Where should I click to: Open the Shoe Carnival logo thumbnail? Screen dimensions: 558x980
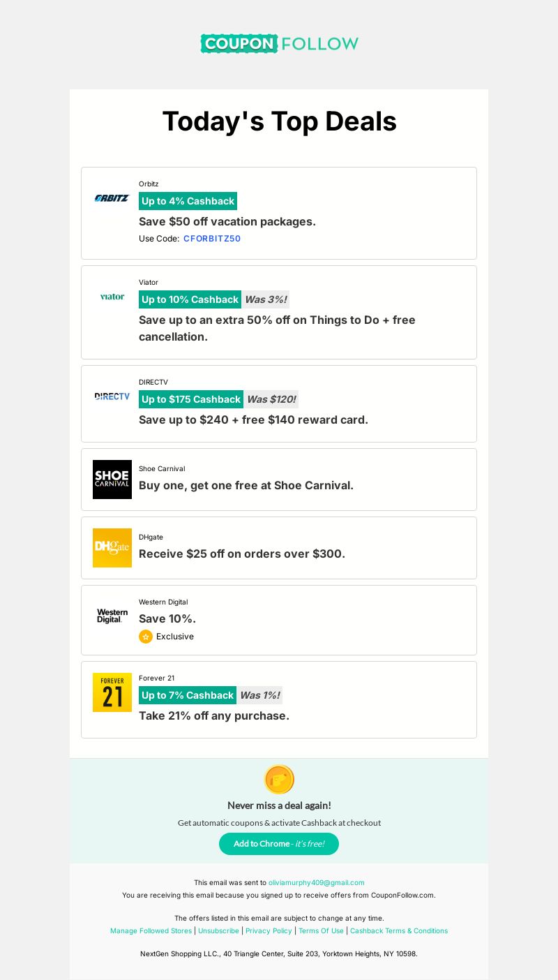112,480
